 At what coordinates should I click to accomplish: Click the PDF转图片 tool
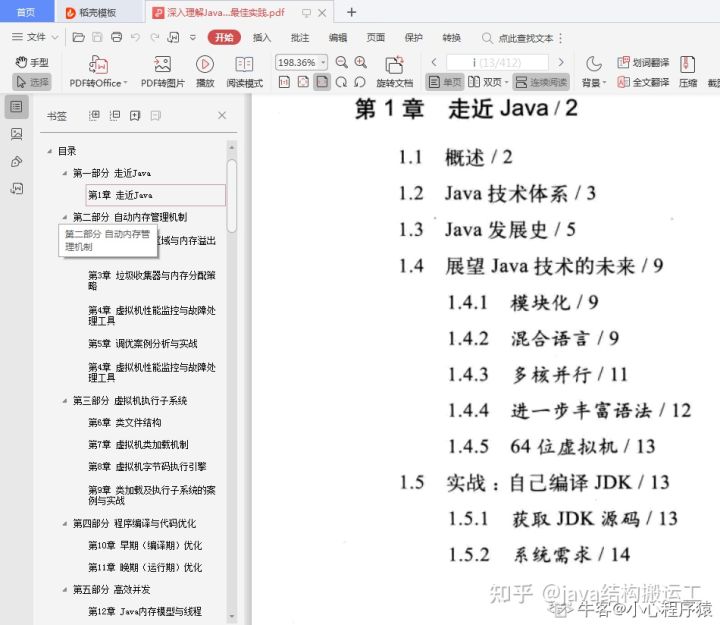pyautogui.click(x=163, y=71)
